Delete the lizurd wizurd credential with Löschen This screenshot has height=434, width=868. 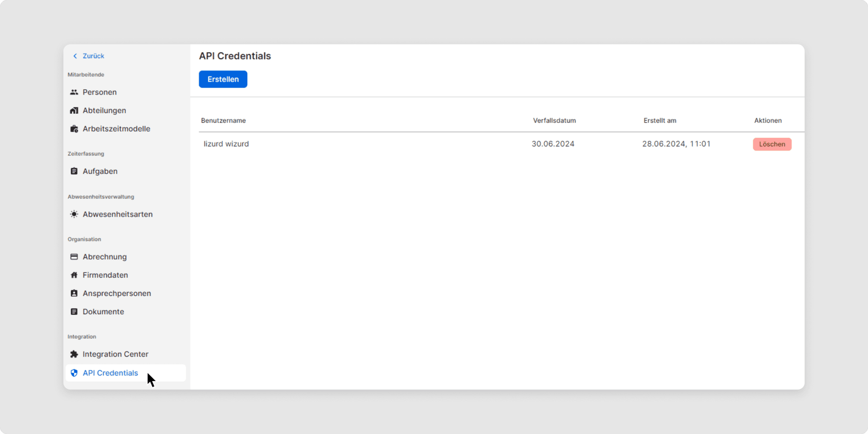[x=772, y=144]
